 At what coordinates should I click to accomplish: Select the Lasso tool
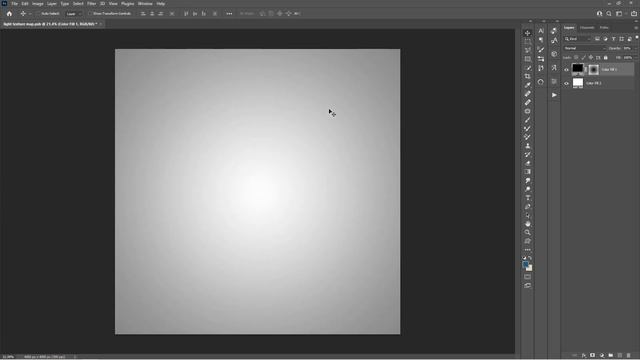(x=527, y=50)
